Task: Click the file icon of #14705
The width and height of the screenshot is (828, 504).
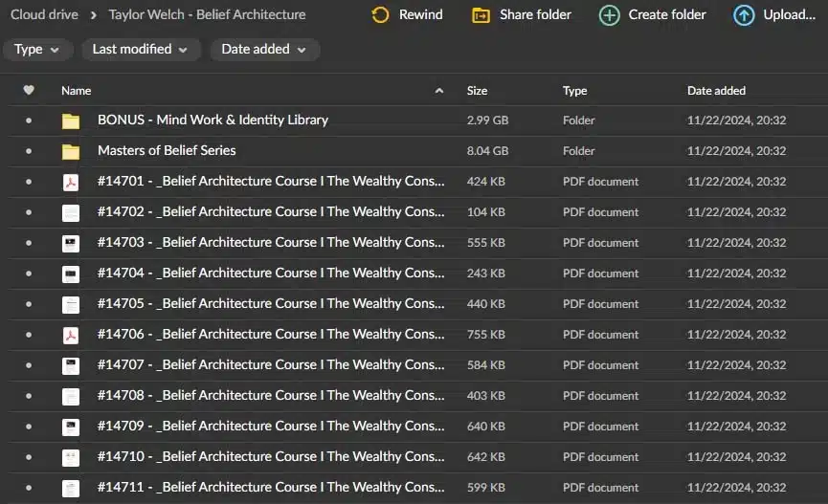Action: [x=71, y=304]
